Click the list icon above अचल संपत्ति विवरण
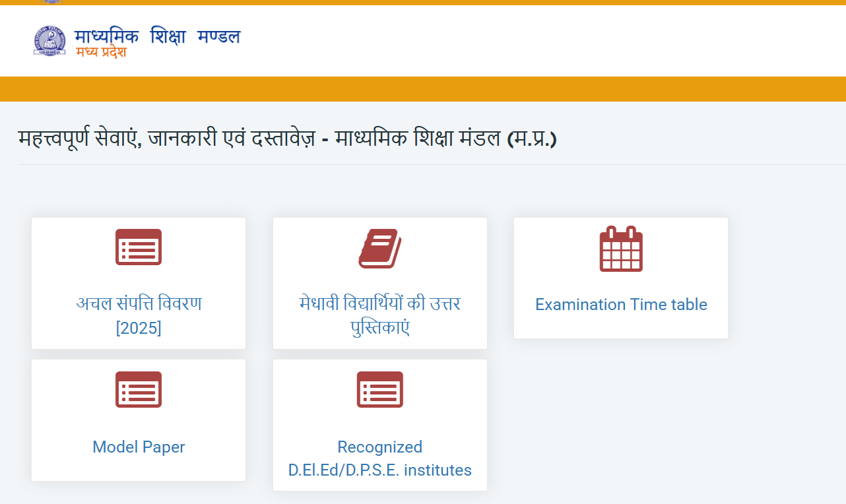 (139, 247)
